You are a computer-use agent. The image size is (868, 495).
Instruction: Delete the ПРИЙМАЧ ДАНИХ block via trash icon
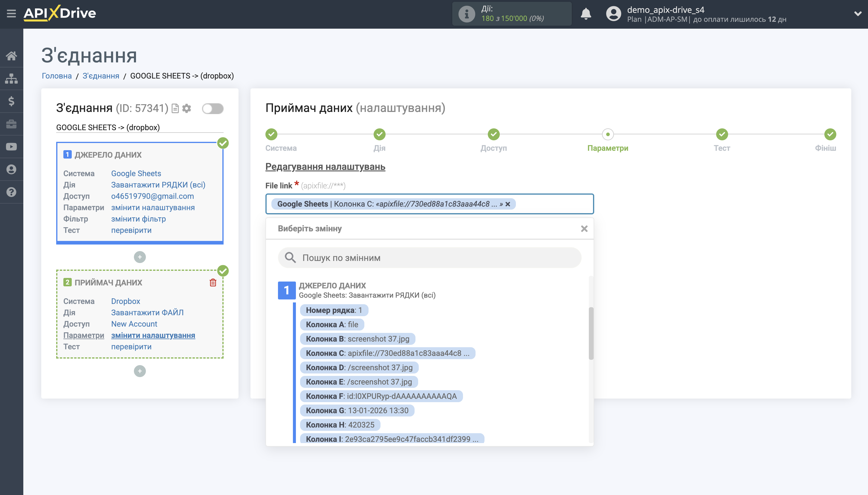coord(213,282)
